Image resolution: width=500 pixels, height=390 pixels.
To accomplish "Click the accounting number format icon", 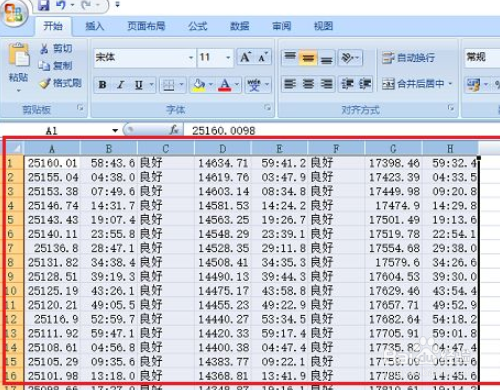I will 474,85.
